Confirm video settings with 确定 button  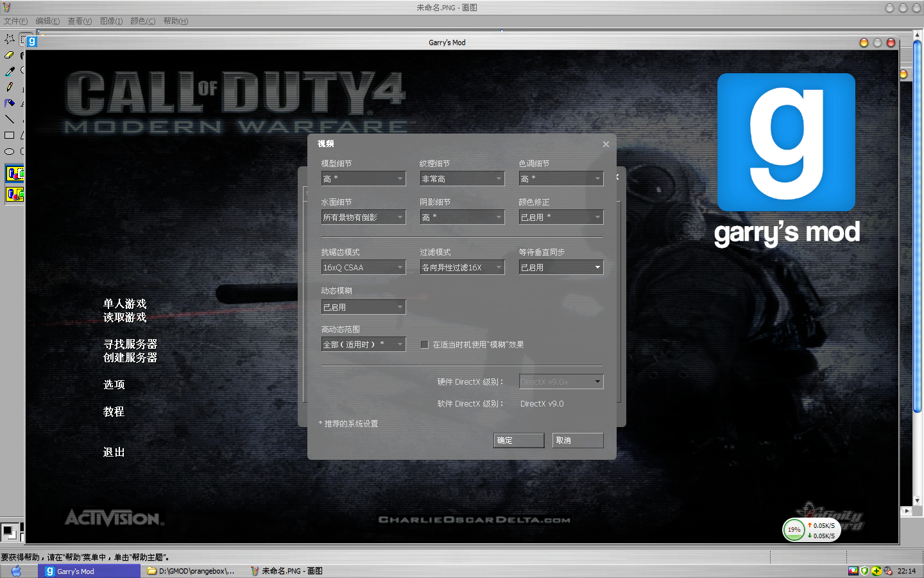[x=519, y=441]
